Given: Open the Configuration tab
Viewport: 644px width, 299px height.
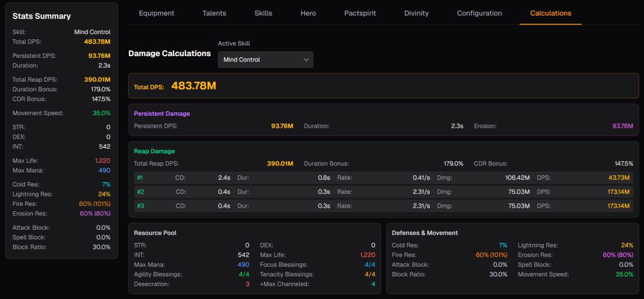Looking at the screenshot, I should 479,13.
